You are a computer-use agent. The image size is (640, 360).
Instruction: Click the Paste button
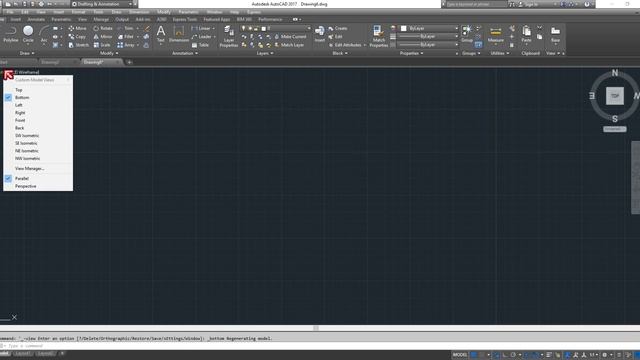[526, 34]
